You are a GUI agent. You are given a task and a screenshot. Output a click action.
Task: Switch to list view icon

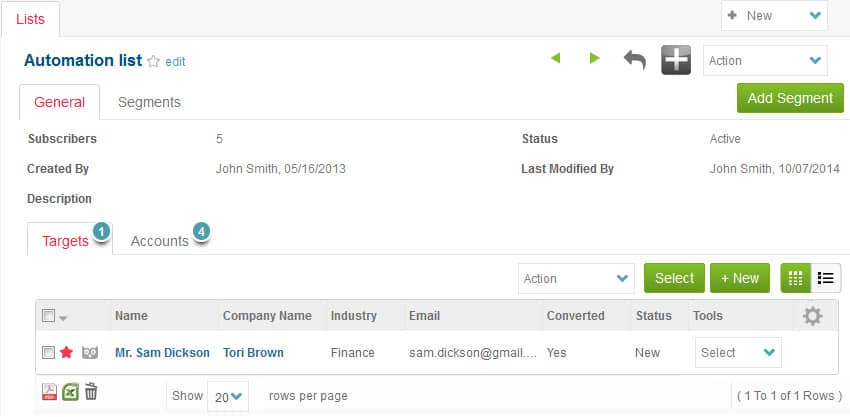(x=826, y=278)
